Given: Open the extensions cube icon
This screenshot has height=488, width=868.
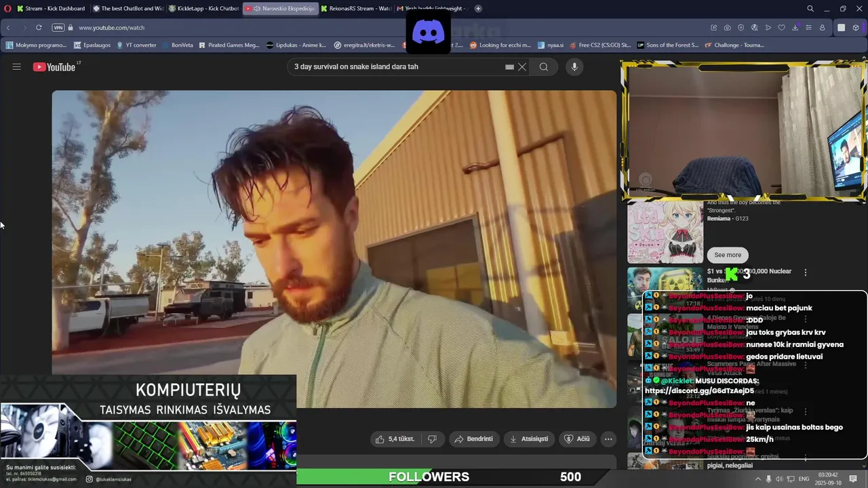Looking at the screenshot, I should point(856,28).
